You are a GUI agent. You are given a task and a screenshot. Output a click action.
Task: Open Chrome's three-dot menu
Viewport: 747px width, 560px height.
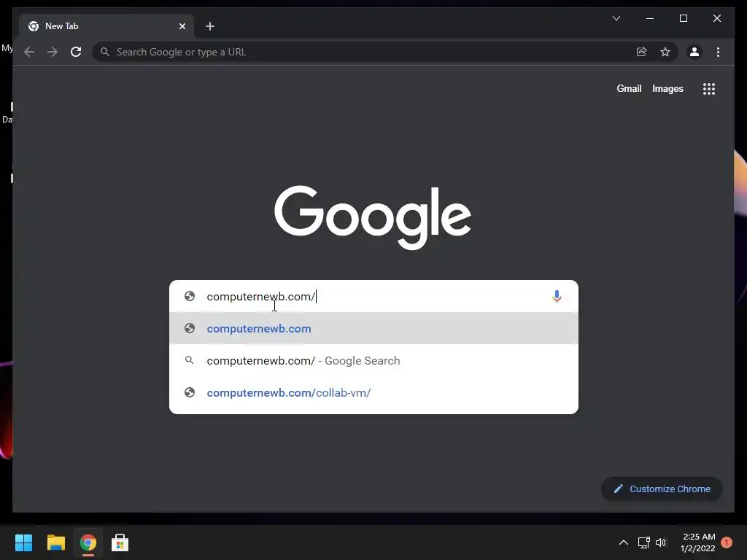[x=718, y=52]
